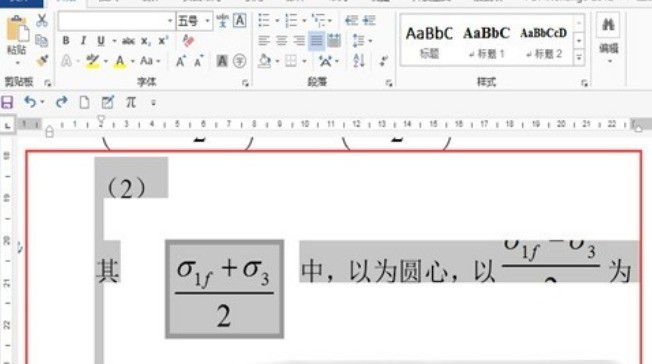This screenshot has width=652, height=364.
Task: Insert equation using the pi icon
Action: (x=131, y=102)
